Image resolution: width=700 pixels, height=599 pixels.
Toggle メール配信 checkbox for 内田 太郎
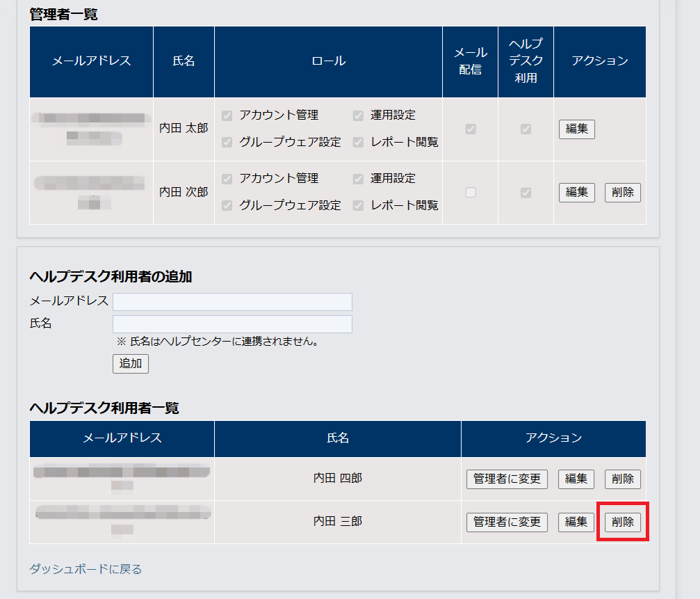[x=471, y=129]
